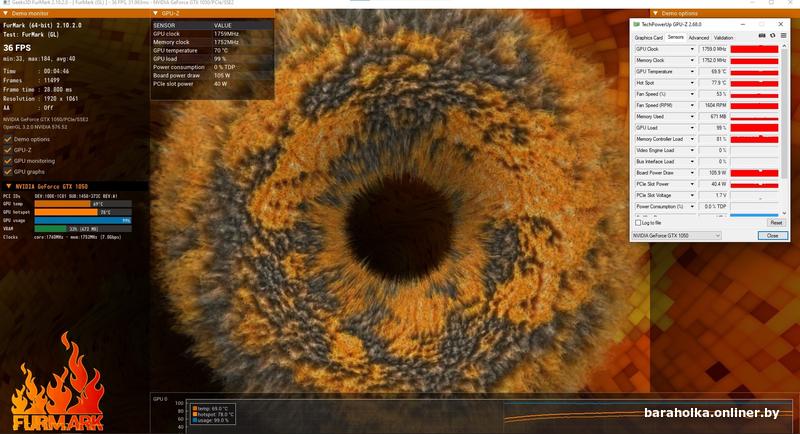Viewport: 800px width, 434px height.
Task: Collapse the GPU-Z overlay panel triangle
Action: 153,13
